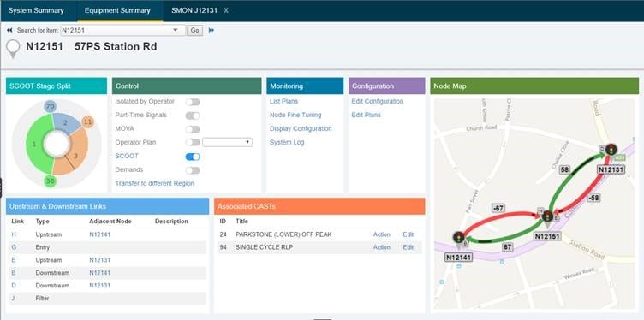Select the N12151 traffic light on map
Viewport: 644px width, 320px height.
[x=547, y=216]
